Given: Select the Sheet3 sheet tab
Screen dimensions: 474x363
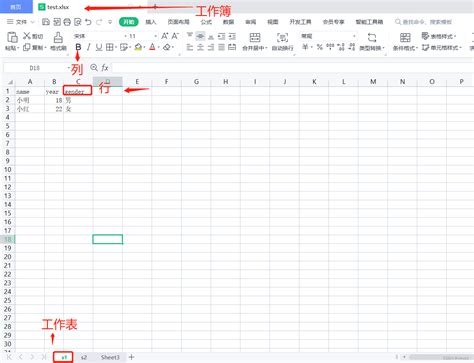Looking at the screenshot, I should pos(110,357).
